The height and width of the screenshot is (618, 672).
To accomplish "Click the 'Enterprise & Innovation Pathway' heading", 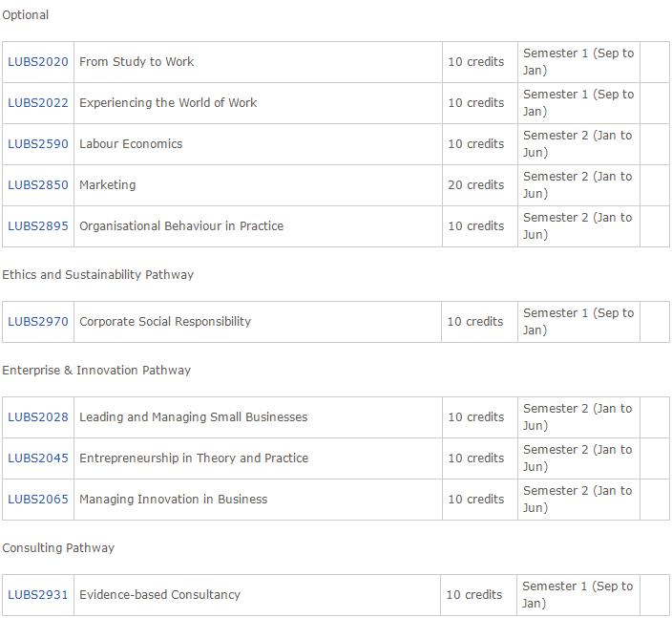I will click(96, 371).
